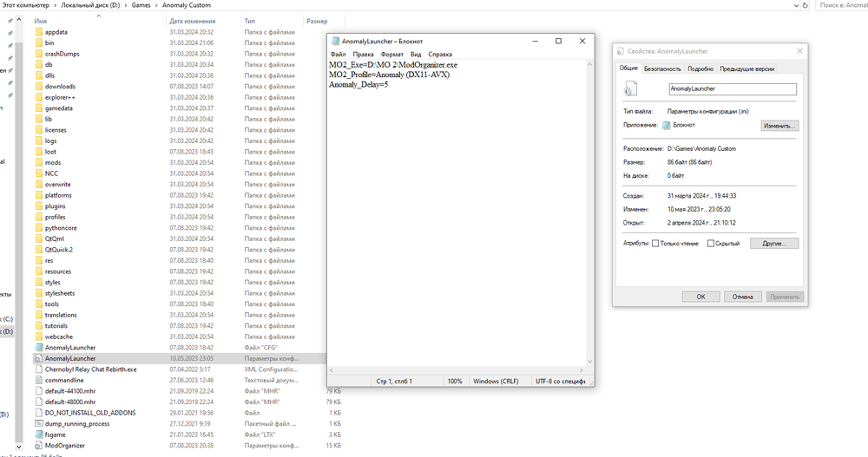Sort by Размер column header
The height and width of the screenshot is (457, 868).
coord(317,21)
